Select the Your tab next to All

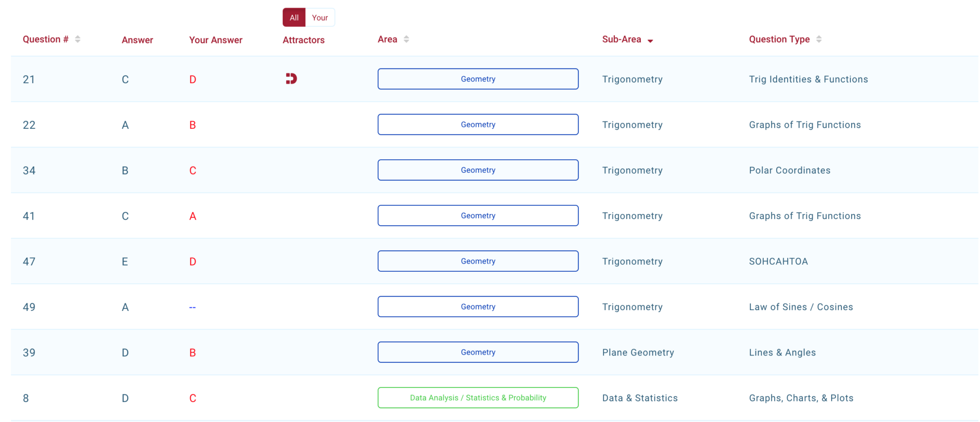point(320,17)
